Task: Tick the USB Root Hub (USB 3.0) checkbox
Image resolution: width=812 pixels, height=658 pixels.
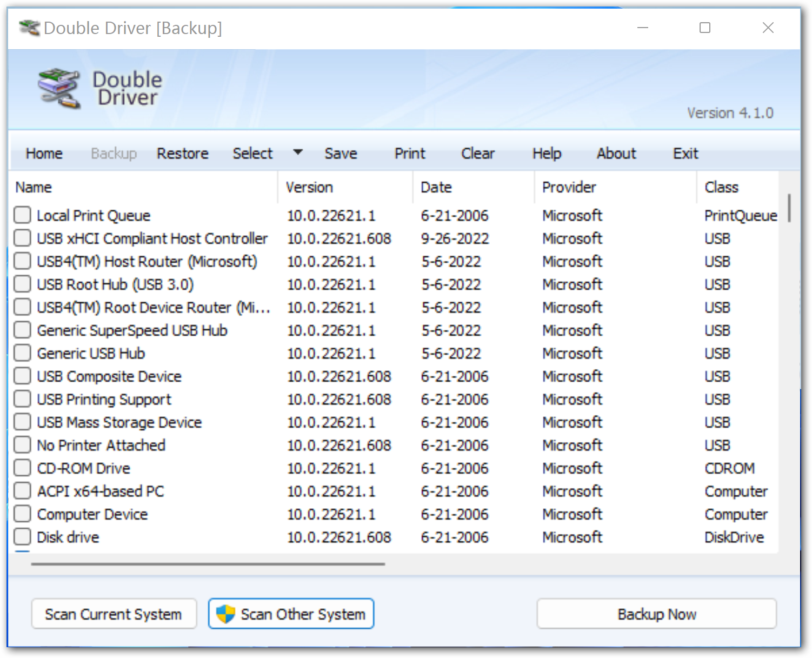Action: tap(22, 284)
